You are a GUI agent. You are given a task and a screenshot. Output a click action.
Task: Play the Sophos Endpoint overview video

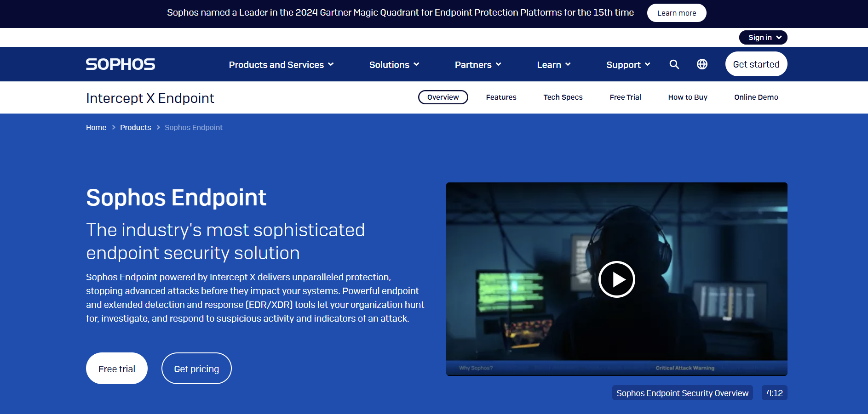[616, 279]
